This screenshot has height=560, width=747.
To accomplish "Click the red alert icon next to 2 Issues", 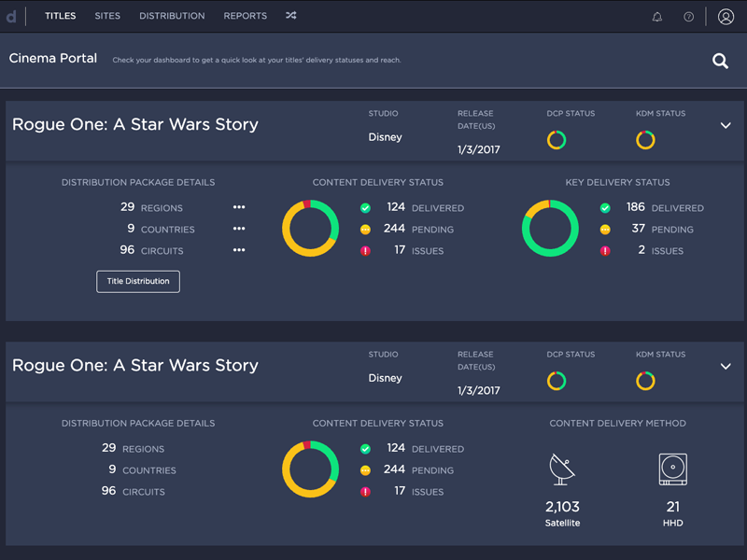I will pyautogui.click(x=605, y=251).
